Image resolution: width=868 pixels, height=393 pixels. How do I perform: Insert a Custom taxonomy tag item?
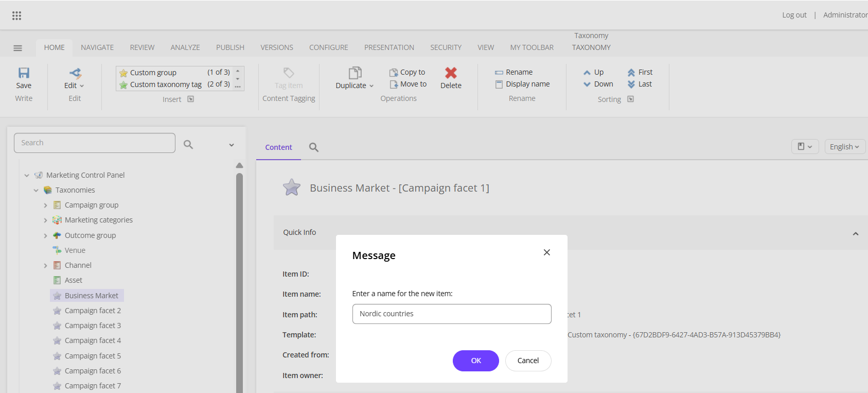[x=174, y=84]
